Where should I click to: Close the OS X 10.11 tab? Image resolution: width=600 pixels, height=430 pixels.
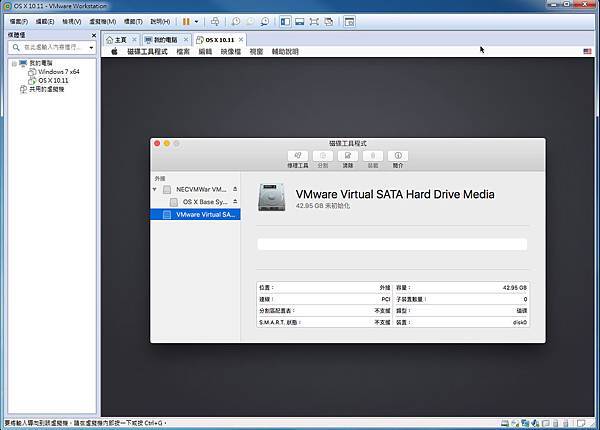click(x=241, y=39)
